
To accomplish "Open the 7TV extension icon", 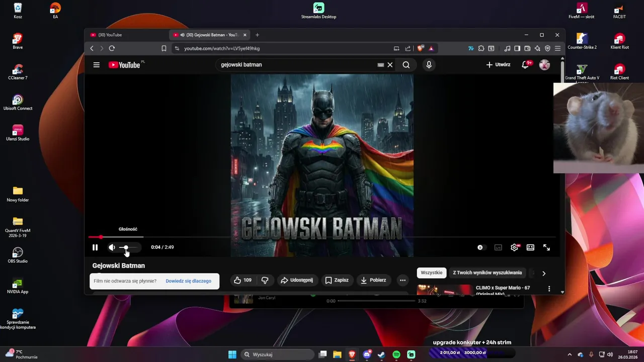I will point(470,48).
